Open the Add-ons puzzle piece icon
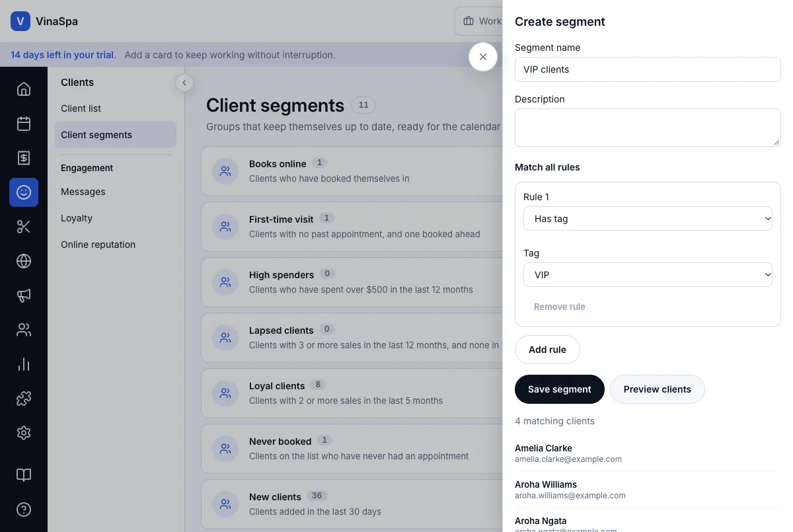This screenshot has width=793, height=532. click(24, 399)
